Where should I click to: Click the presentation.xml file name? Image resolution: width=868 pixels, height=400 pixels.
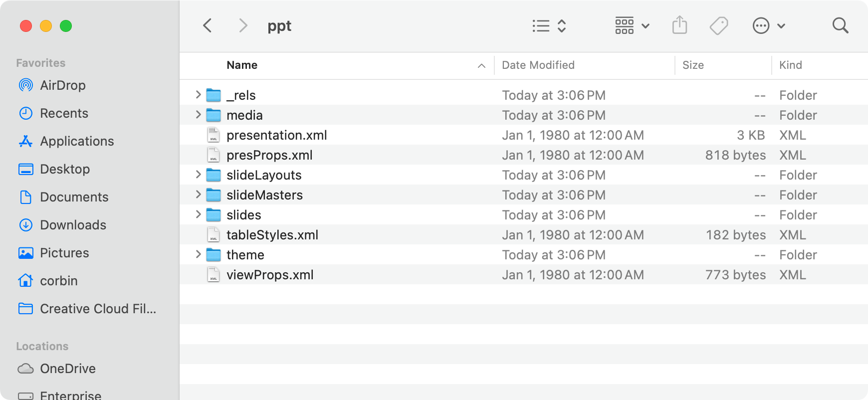point(277,135)
